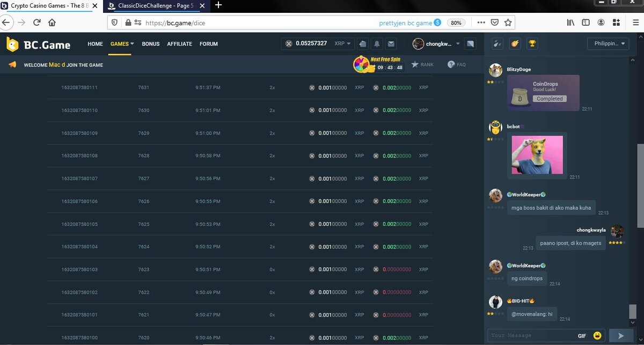The image size is (644, 345).
Task: Toggle the chat panel with speech bubble icon
Action: [x=470, y=44]
